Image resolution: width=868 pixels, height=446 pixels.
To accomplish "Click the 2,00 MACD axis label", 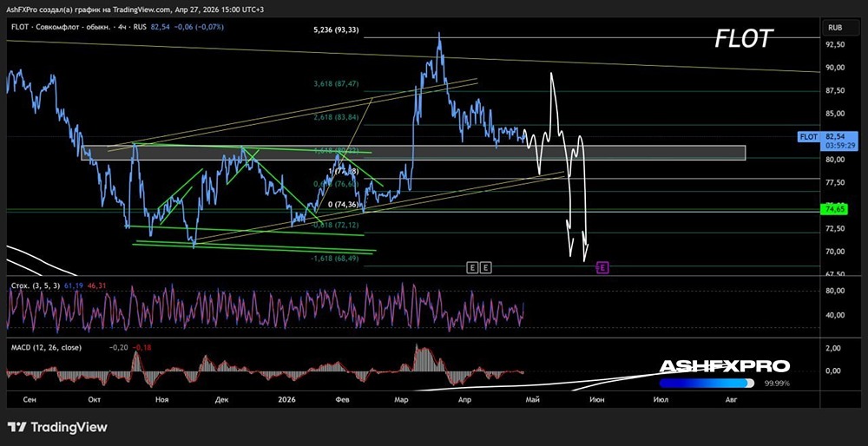I will tap(834, 348).
